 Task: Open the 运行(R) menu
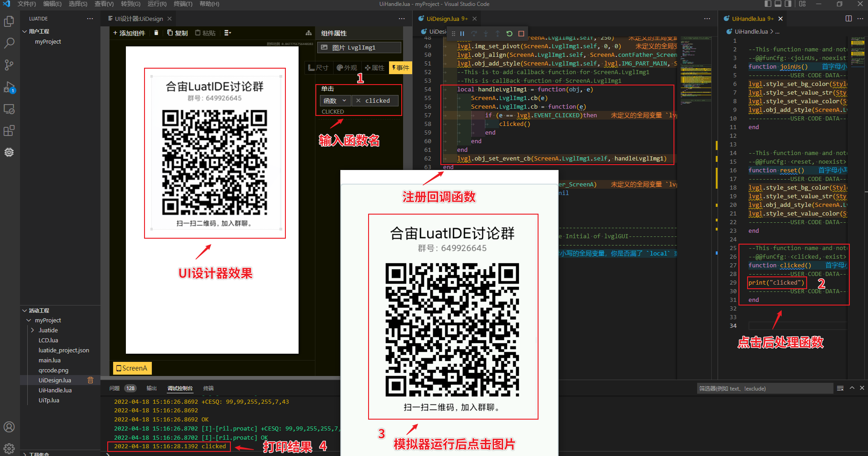(x=157, y=4)
